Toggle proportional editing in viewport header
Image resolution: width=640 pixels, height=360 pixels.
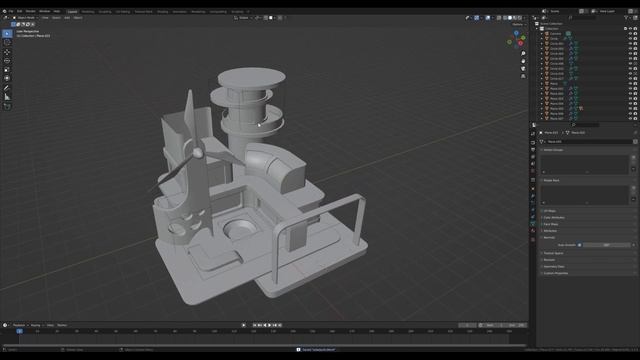pos(280,18)
